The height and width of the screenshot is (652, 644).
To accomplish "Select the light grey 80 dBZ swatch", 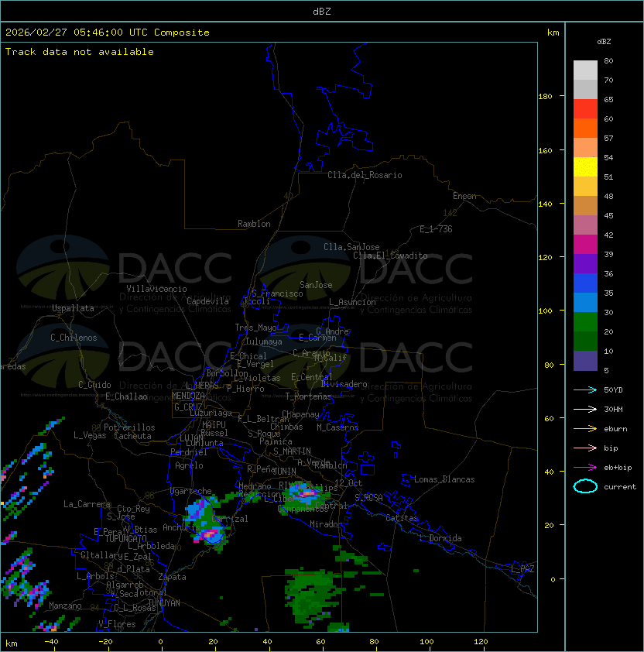I will [x=585, y=70].
